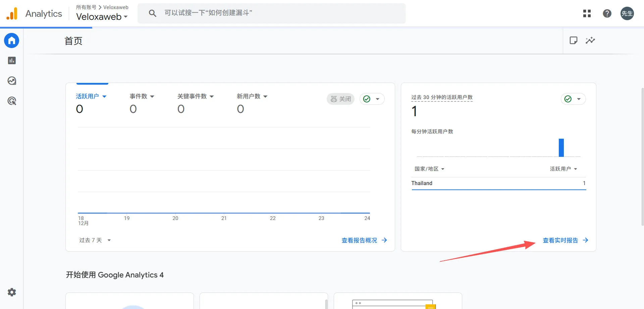Open Admin settings via the gear icon
Screen dimensions: 644x309
[11, 292]
